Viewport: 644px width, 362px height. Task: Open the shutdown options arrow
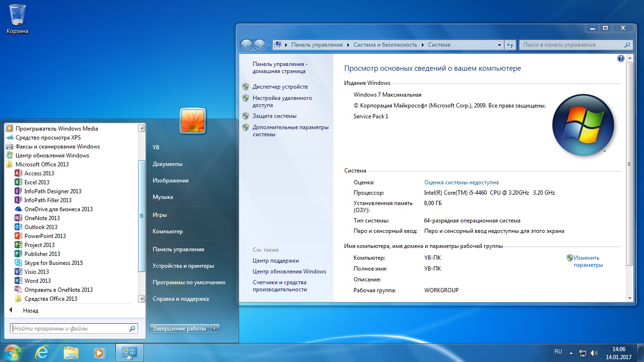215,329
